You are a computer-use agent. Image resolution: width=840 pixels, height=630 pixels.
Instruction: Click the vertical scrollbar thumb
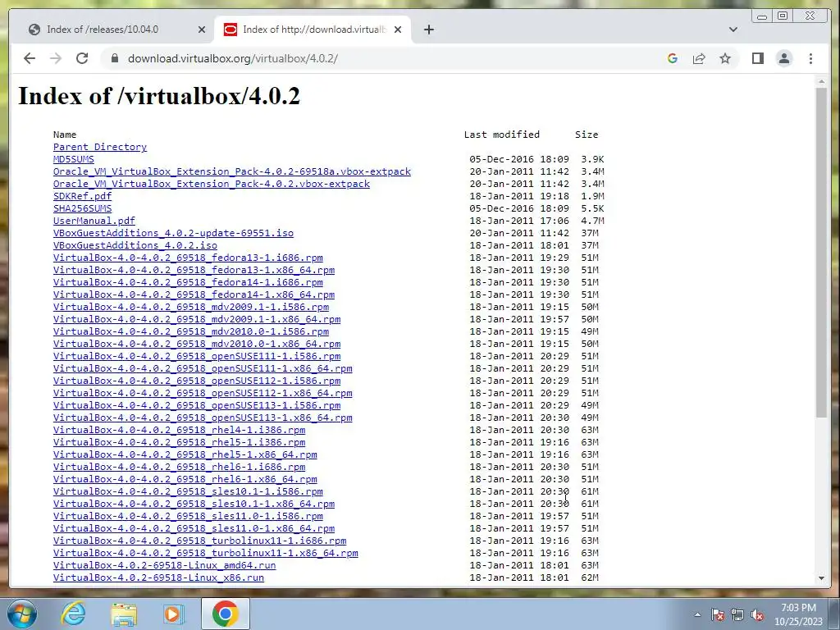(x=821, y=253)
